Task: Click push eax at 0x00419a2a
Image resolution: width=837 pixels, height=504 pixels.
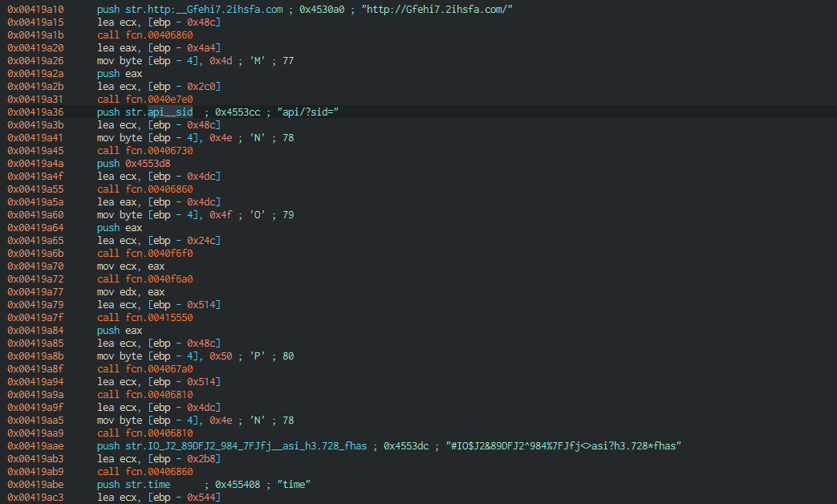Action: [x=120, y=73]
